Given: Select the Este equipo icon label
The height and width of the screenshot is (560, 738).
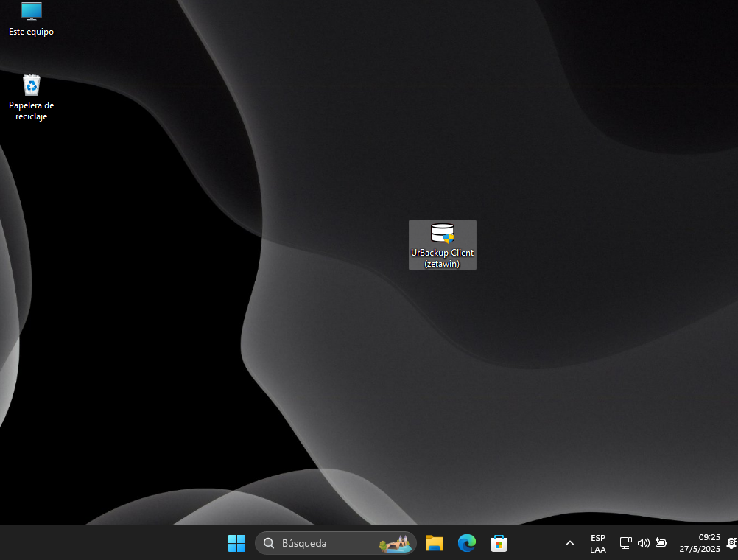Looking at the screenshot, I should (30, 32).
